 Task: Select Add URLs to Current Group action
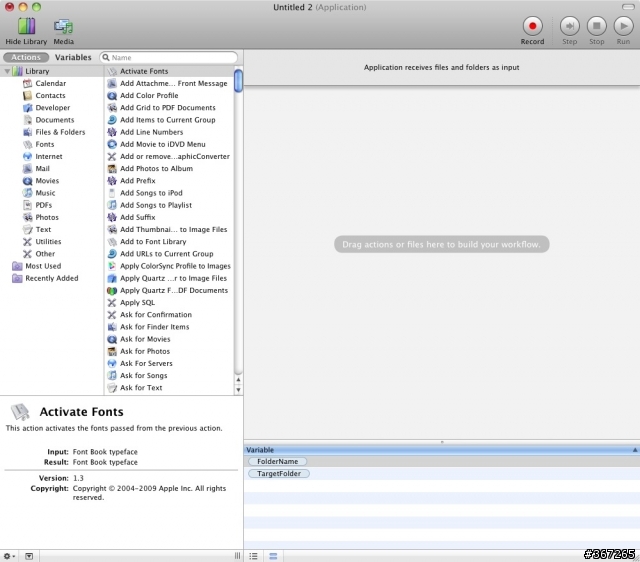coord(169,254)
